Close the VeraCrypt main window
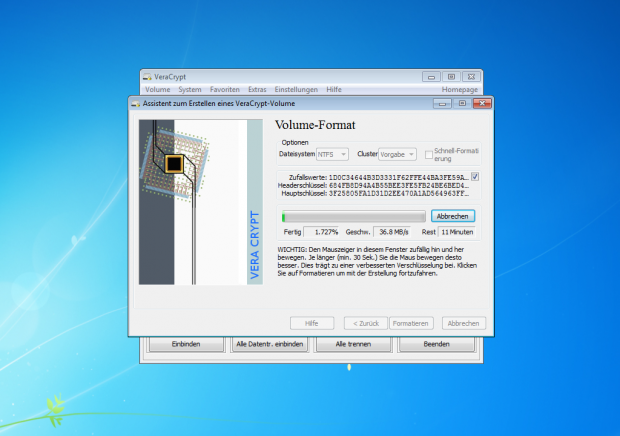The width and height of the screenshot is (620, 436). [471, 77]
